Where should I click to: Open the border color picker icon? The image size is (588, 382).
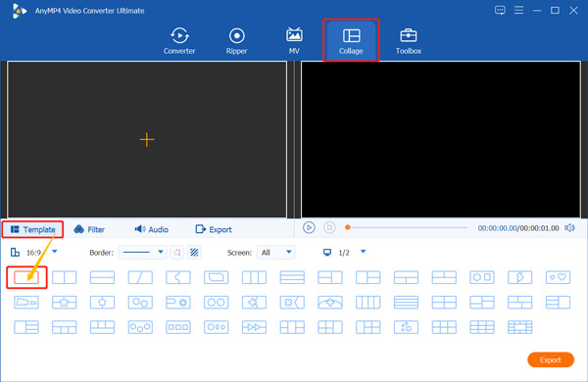pos(177,253)
